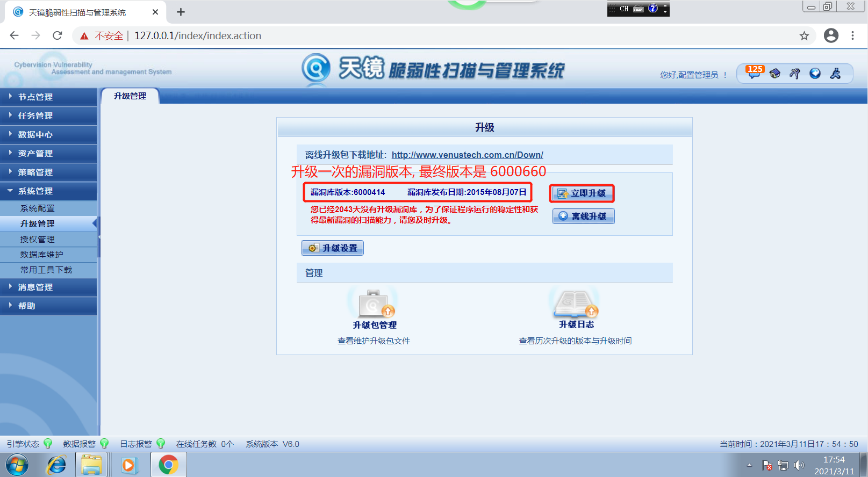Click 您好,配置管理员 greeting text
The height and width of the screenshot is (477, 868).
693,75
